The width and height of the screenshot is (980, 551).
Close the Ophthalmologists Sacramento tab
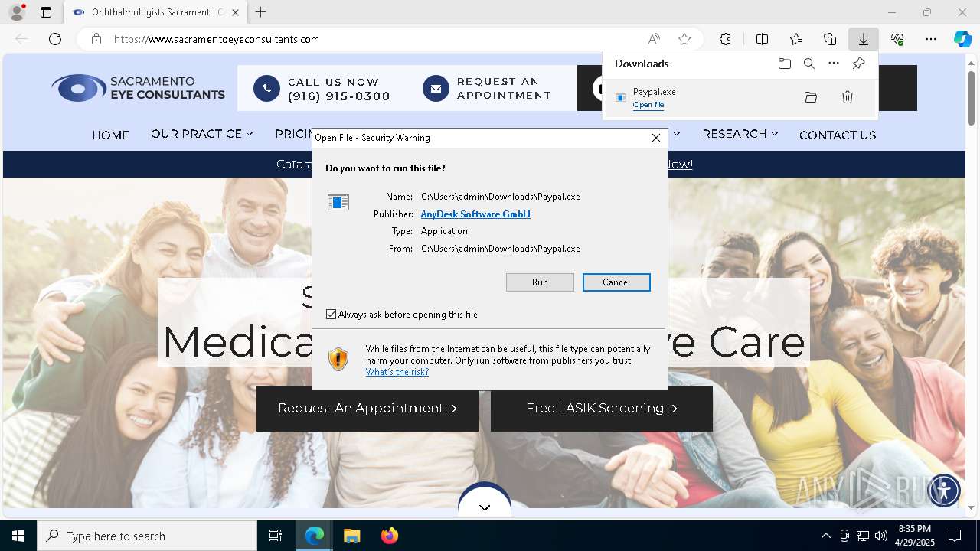coord(236,12)
